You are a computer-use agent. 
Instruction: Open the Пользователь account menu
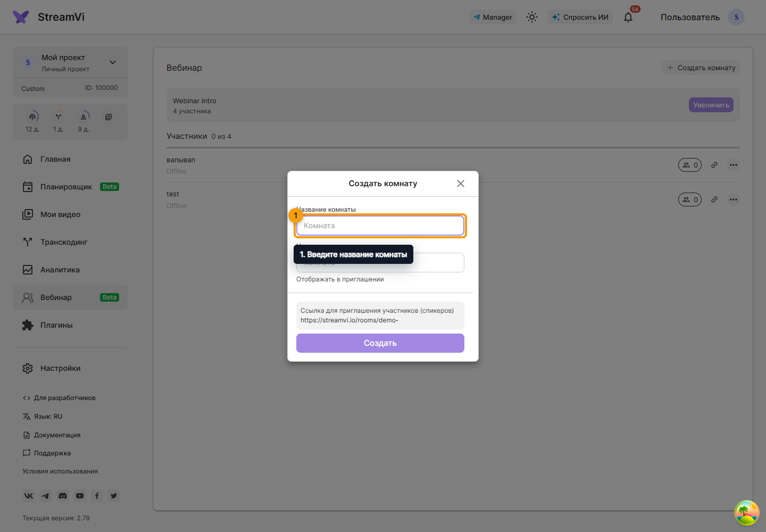(x=702, y=17)
